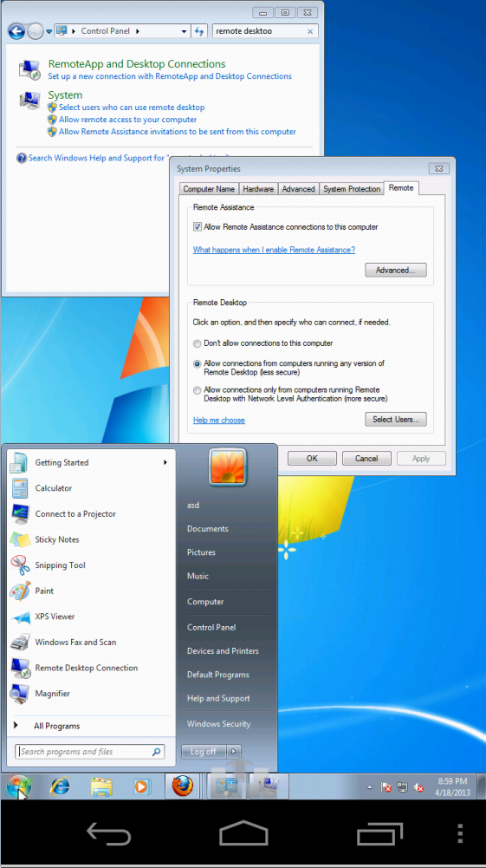Open Documents from Start menu

click(207, 529)
